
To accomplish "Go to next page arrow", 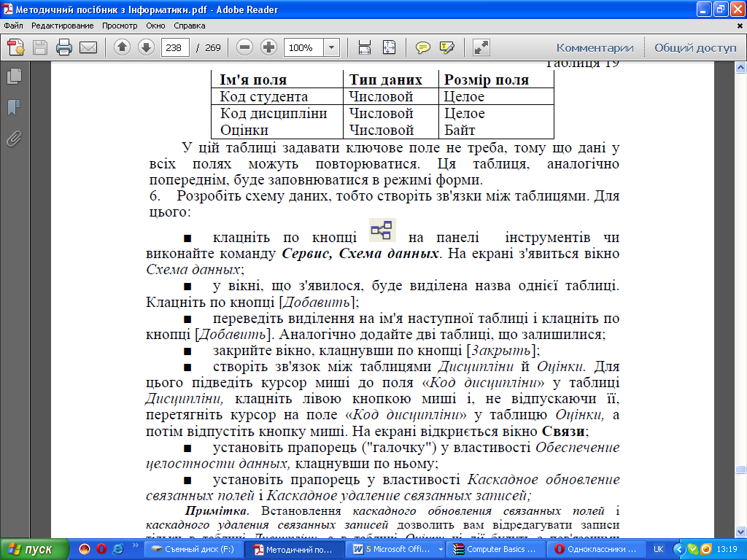I will click(146, 47).
